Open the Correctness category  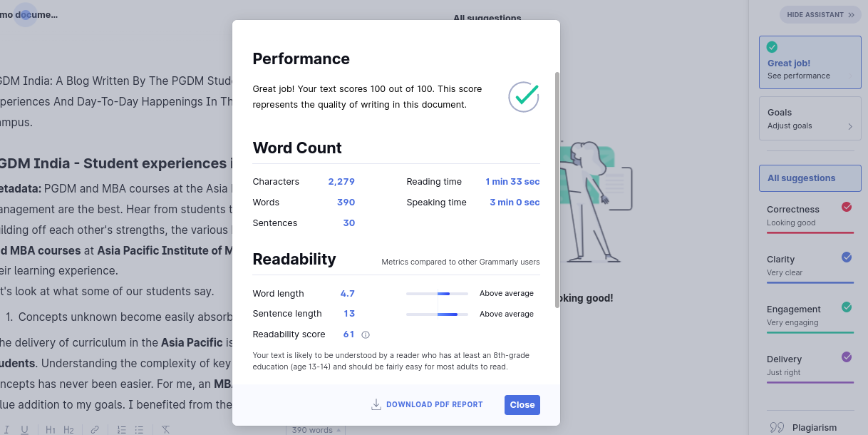click(x=810, y=216)
